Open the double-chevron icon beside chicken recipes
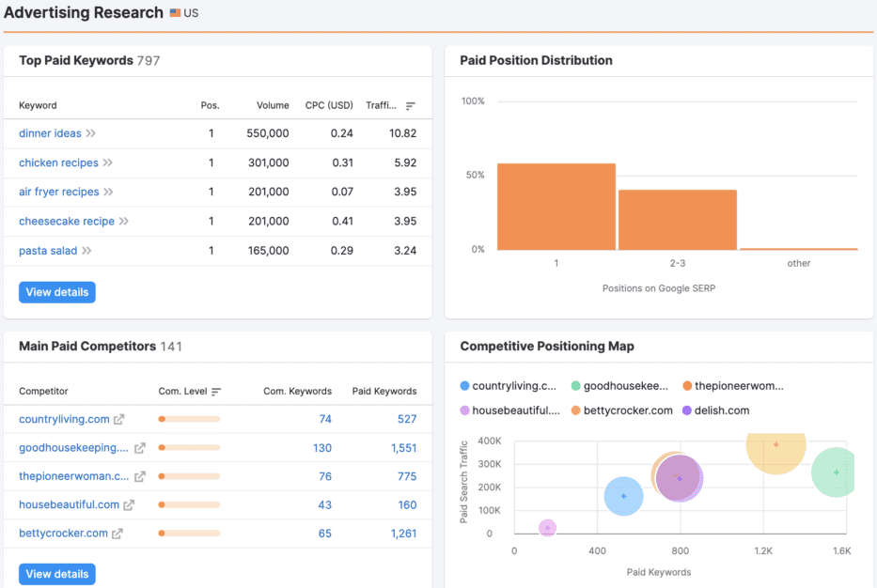The width and height of the screenshot is (877, 588). 108,162
